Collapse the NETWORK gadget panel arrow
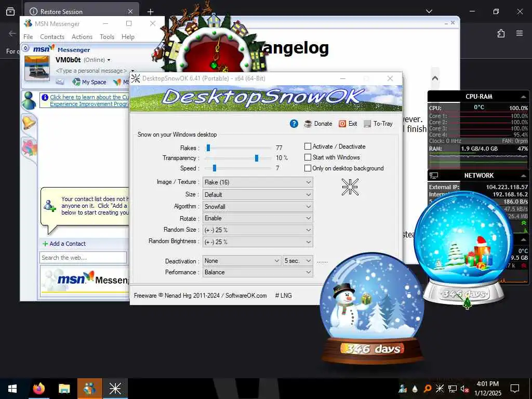Viewport: 532px width, 399px height. pos(524,176)
